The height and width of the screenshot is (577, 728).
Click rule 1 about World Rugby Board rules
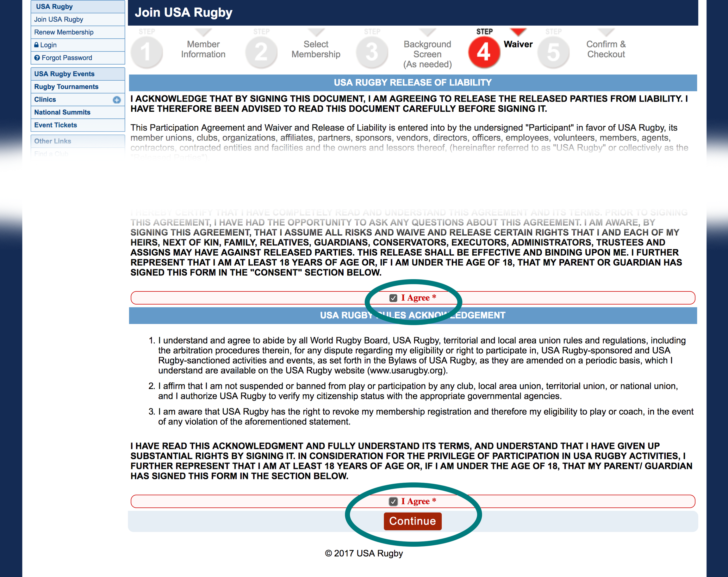point(422,355)
